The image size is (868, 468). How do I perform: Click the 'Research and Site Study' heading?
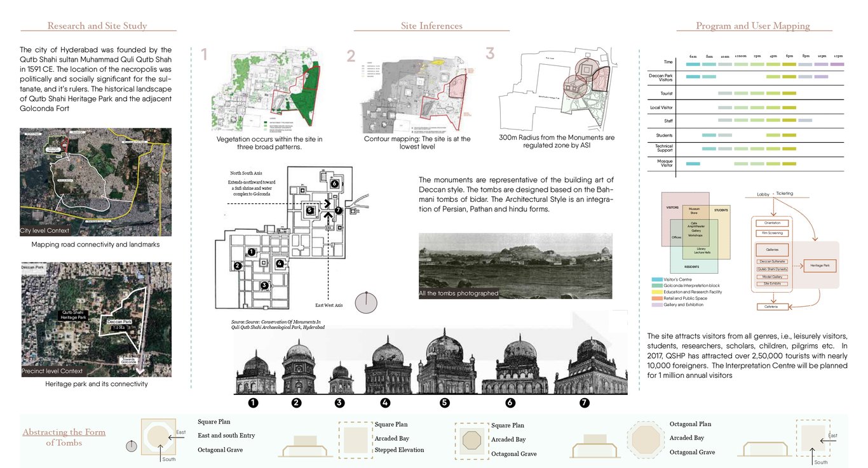coord(97,26)
